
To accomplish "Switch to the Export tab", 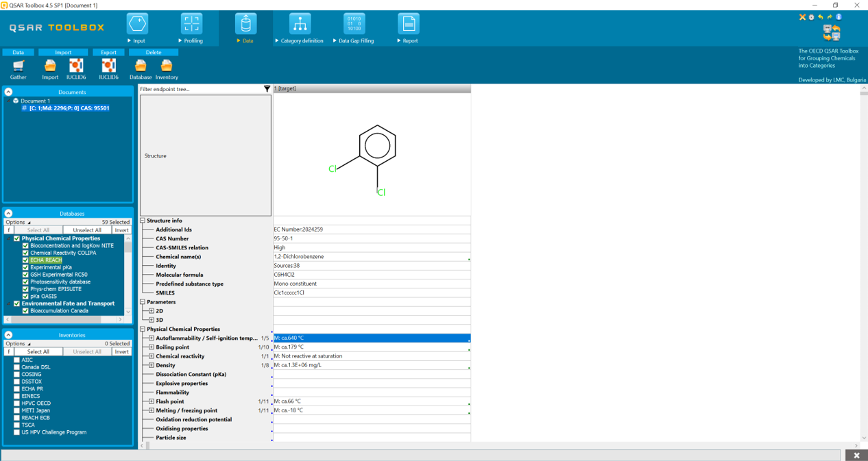I will pos(108,52).
